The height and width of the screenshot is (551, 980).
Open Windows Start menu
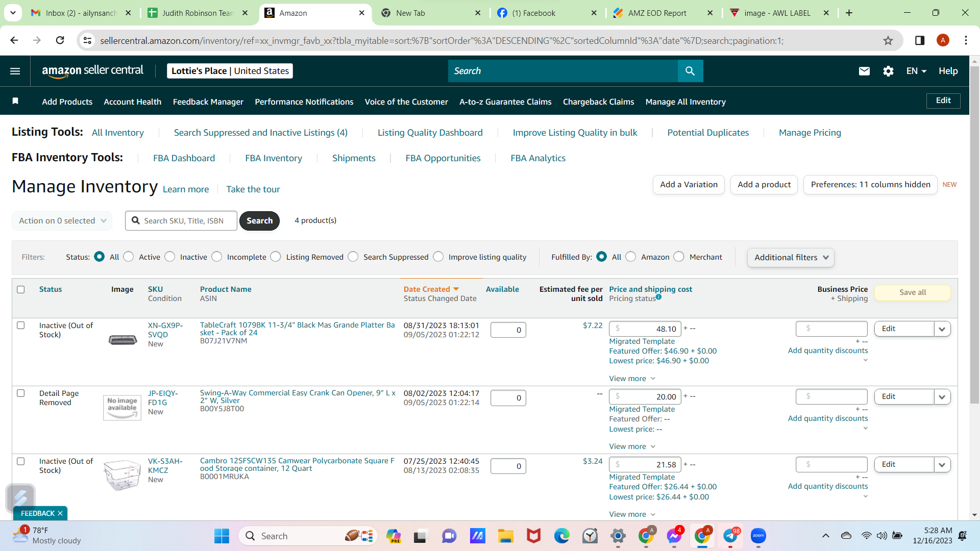pyautogui.click(x=222, y=536)
